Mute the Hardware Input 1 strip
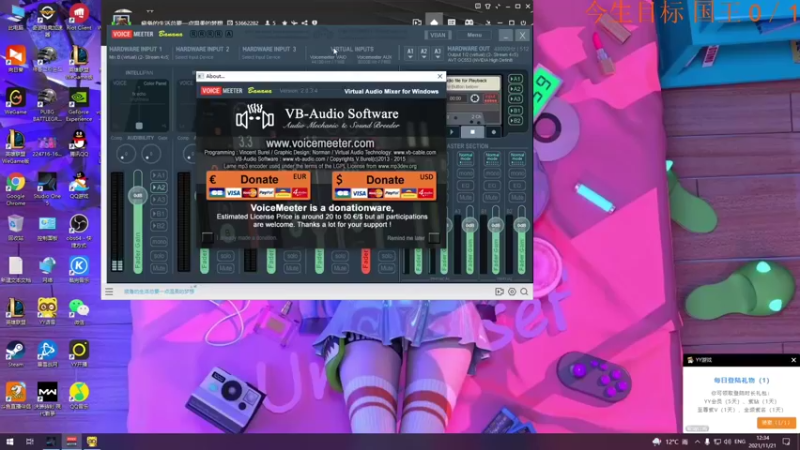This screenshot has height=450, width=800. click(159, 268)
